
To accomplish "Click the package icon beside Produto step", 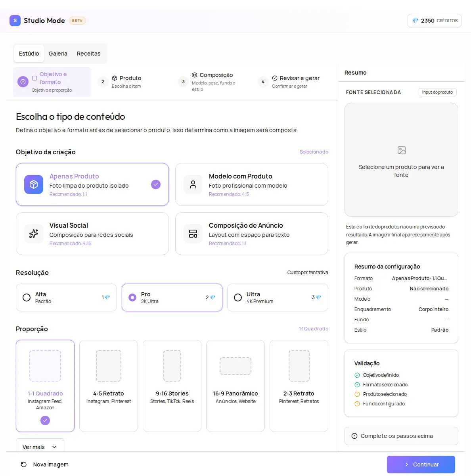I will pyautogui.click(x=115, y=78).
